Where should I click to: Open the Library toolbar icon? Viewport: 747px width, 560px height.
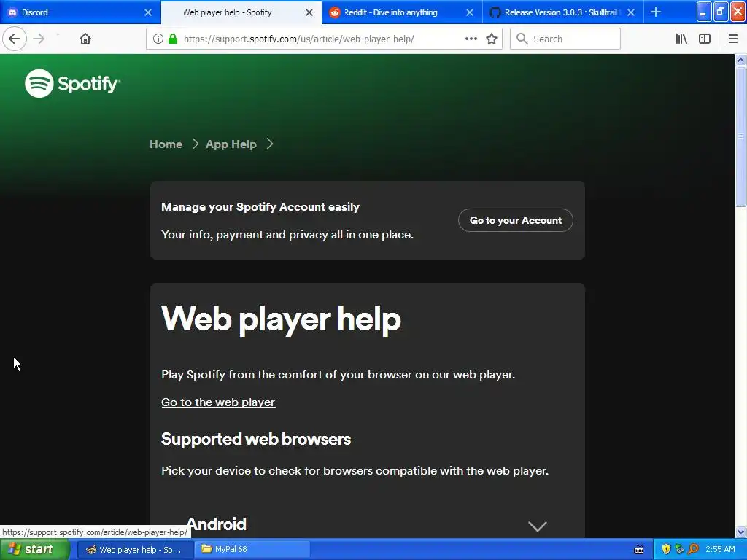(x=681, y=39)
